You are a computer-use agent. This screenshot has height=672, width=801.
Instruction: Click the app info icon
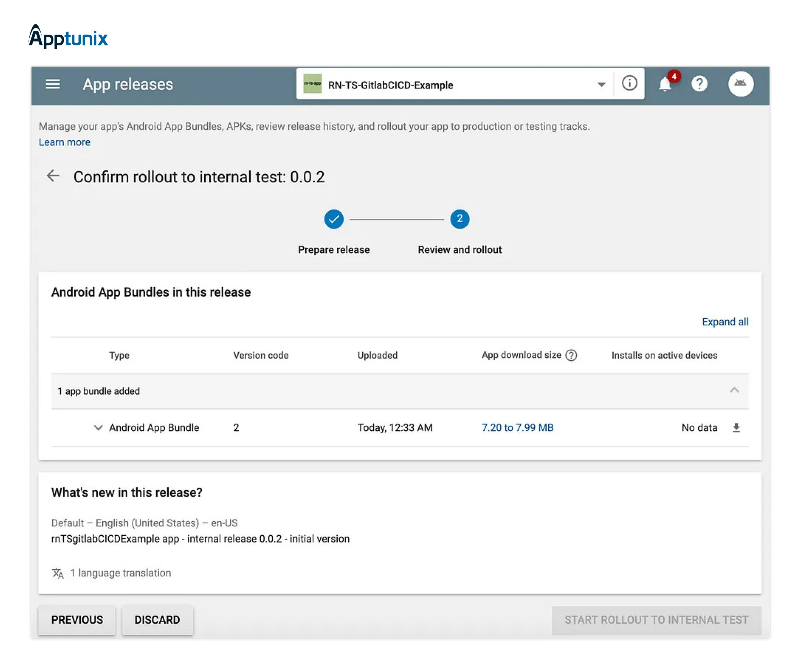coord(629,83)
